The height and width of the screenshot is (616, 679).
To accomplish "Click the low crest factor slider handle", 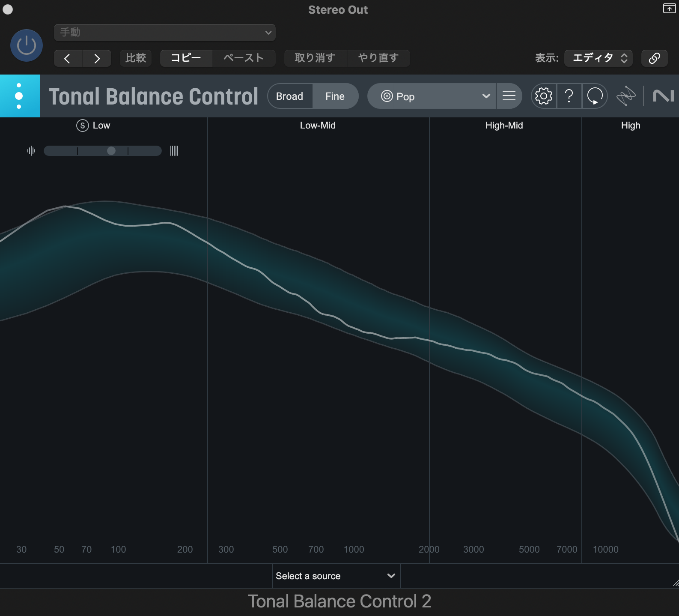I will [111, 151].
